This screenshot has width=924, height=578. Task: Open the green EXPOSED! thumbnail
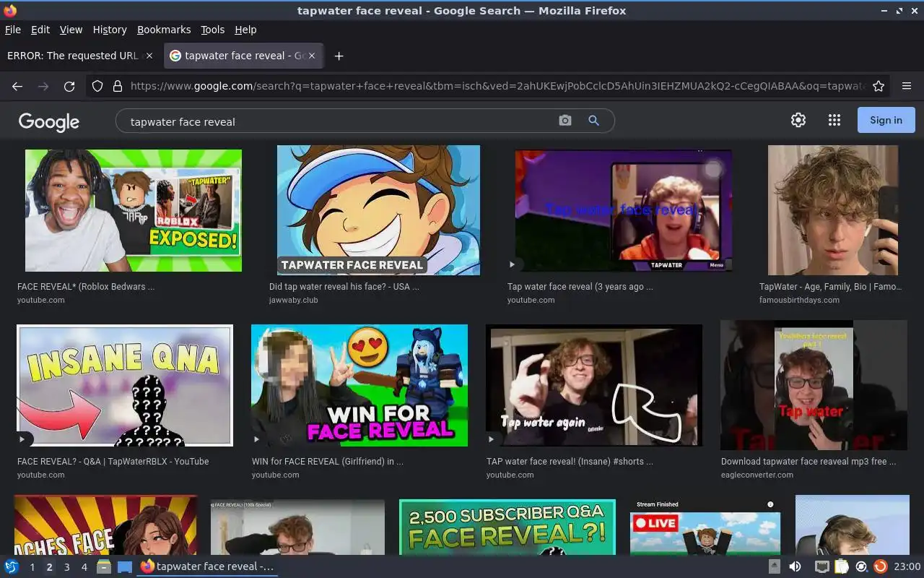click(x=134, y=210)
